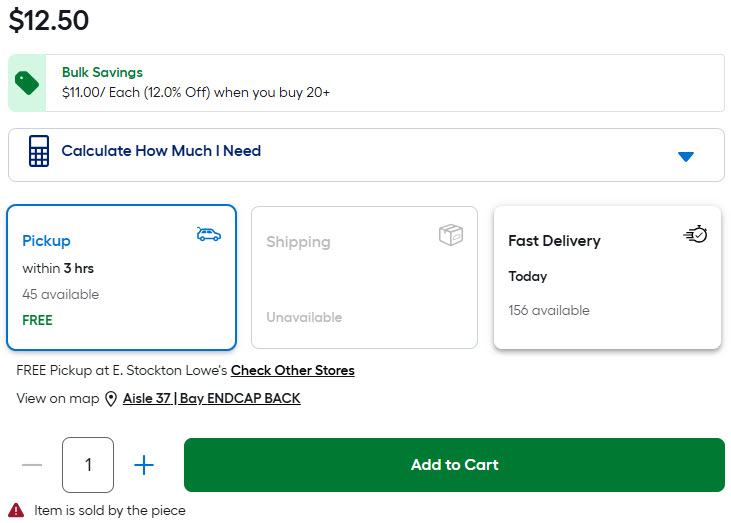The width and height of the screenshot is (731, 523).
Task: Click the Shipping box icon
Action: point(451,234)
